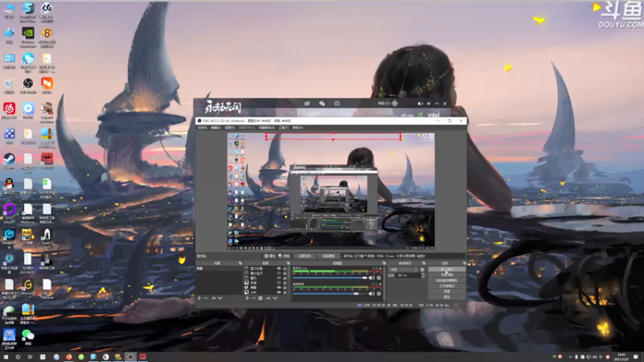Open source Filters button above docks
Screen dimensions: 644x362
(284, 256)
